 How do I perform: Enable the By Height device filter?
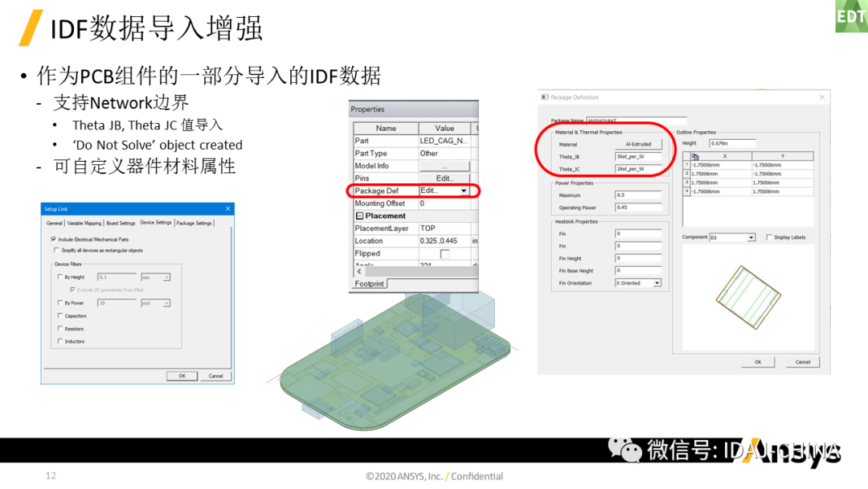click(x=60, y=277)
